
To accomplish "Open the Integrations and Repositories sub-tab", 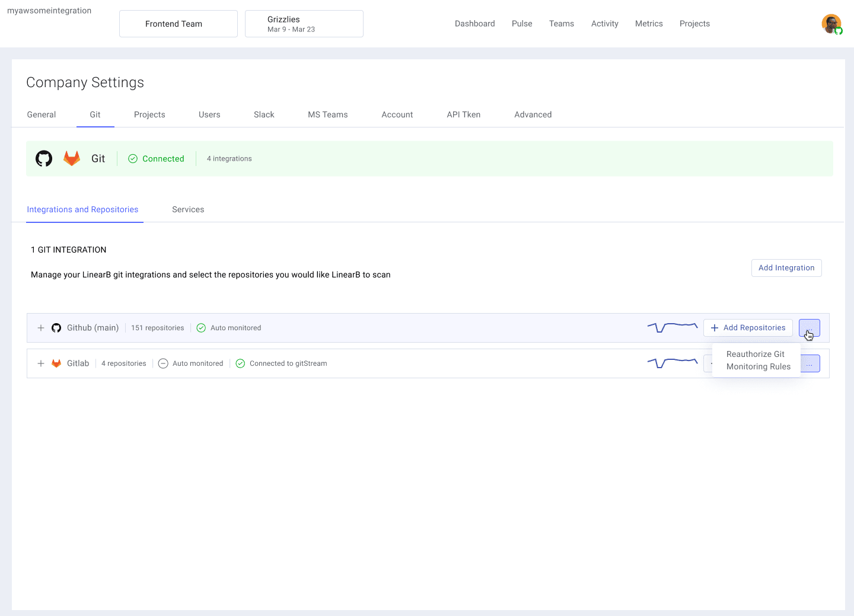I will pos(82,209).
